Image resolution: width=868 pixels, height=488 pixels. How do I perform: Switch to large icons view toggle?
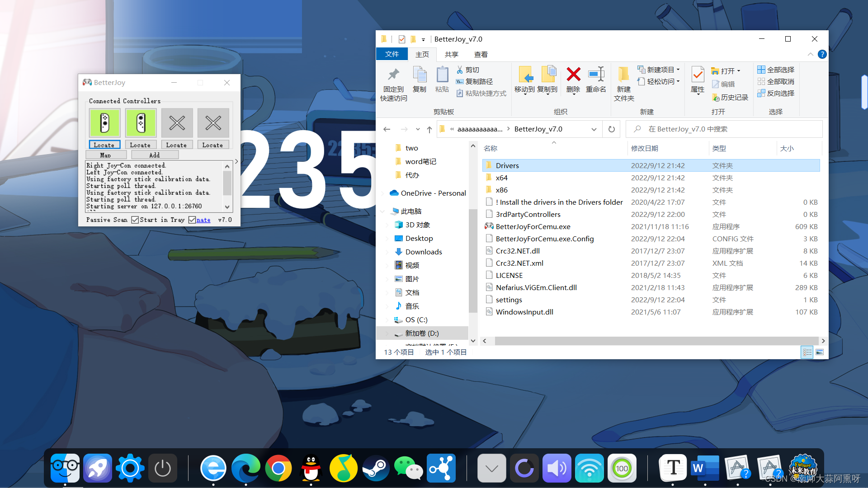pyautogui.click(x=820, y=352)
